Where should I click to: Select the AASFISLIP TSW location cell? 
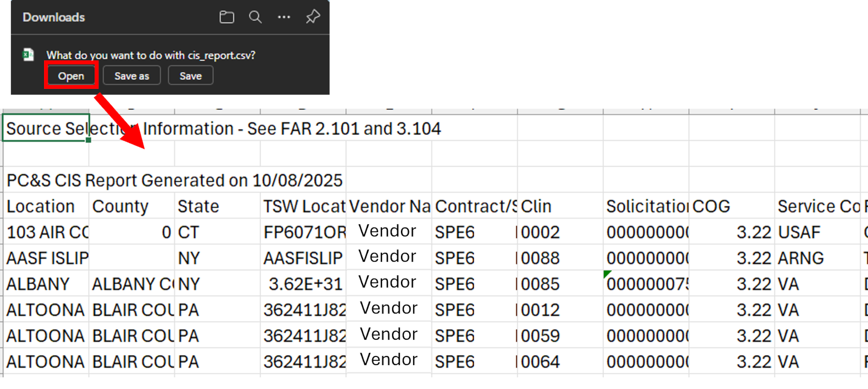pos(303,258)
